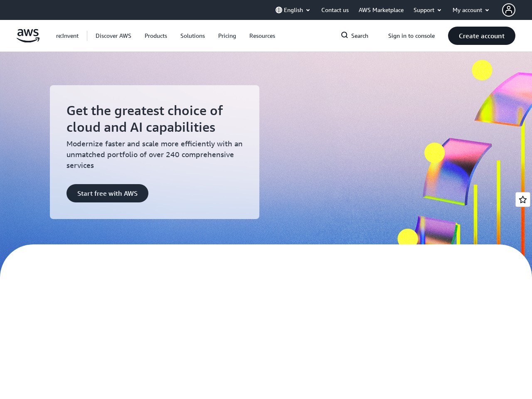Open the Pricing menu

click(227, 36)
